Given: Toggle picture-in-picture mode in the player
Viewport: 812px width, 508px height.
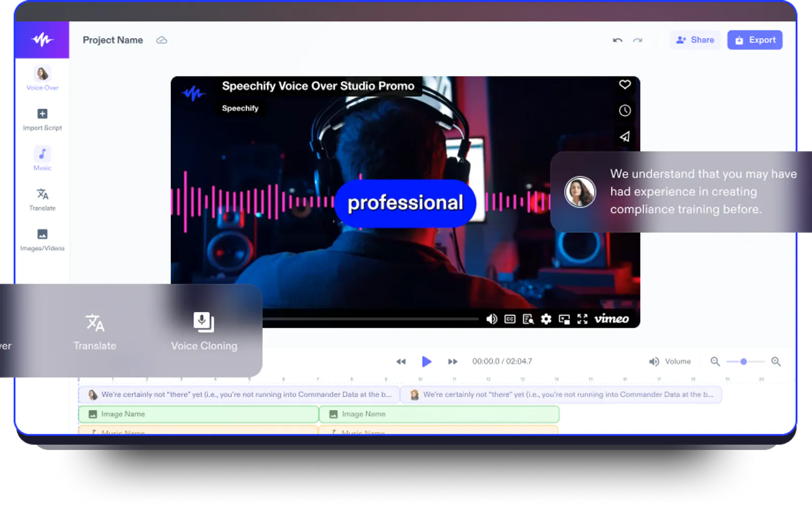Looking at the screenshot, I should 564,319.
